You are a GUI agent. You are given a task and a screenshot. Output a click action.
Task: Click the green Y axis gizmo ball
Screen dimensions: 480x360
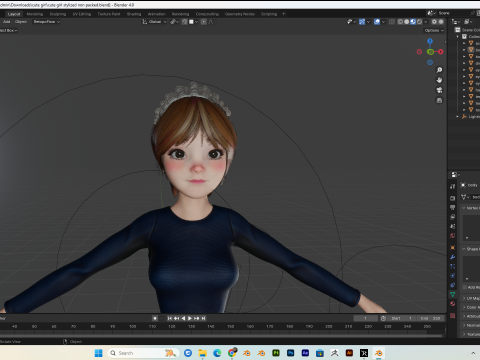point(430,52)
